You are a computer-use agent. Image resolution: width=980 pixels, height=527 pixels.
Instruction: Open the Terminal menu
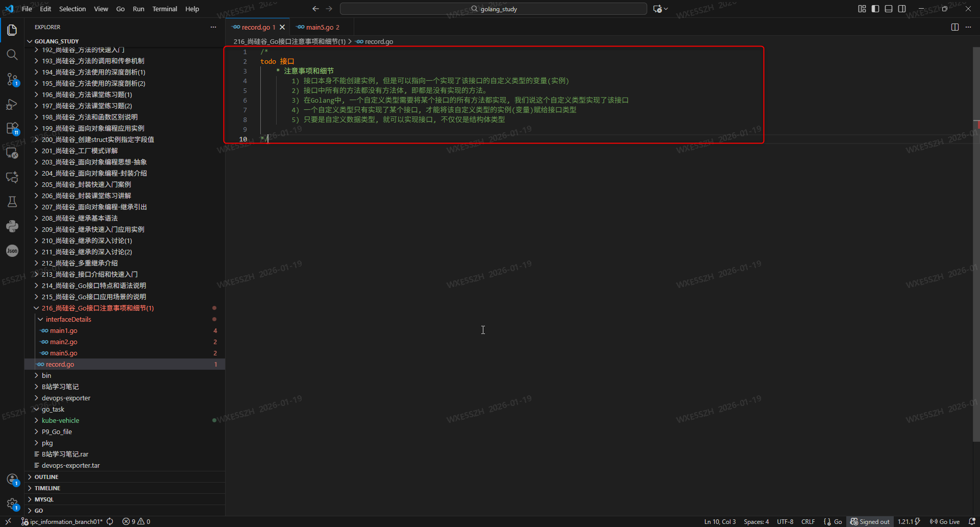[164, 9]
